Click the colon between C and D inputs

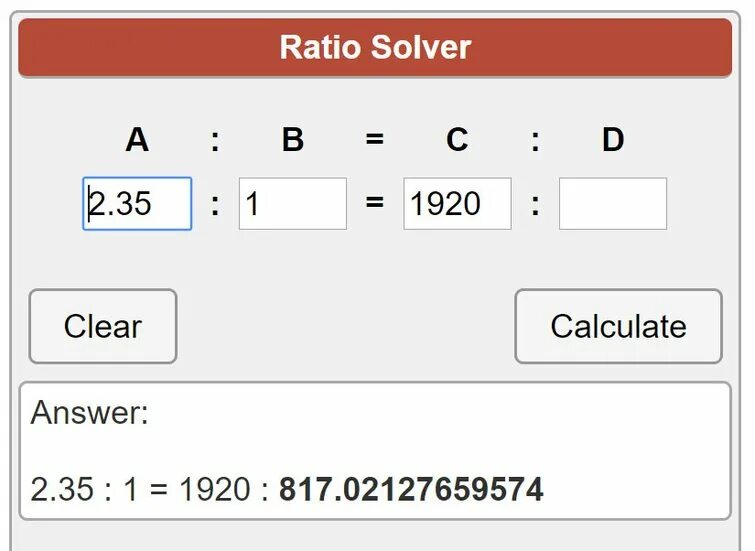(535, 206)
